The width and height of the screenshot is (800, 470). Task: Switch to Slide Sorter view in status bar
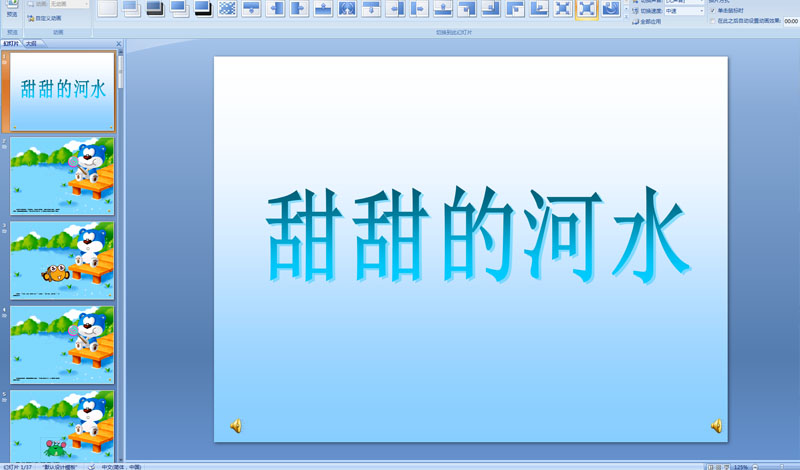point(718,467)
